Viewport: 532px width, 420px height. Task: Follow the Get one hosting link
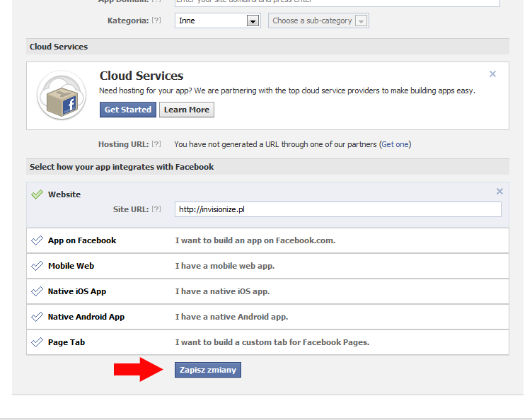[395, 144]
